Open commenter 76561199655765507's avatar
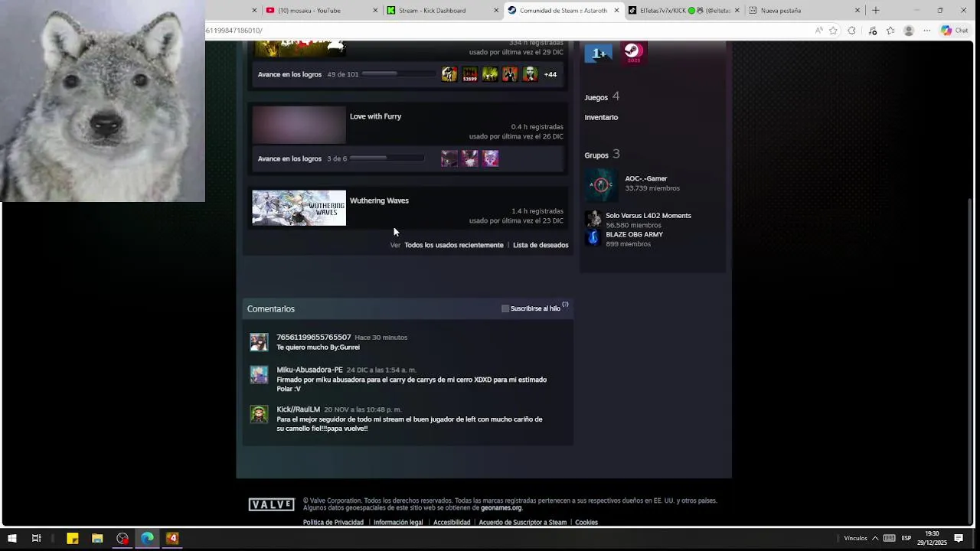Image resolution: width=980 pixels, height=551 pixels. (x=259, y=342)
